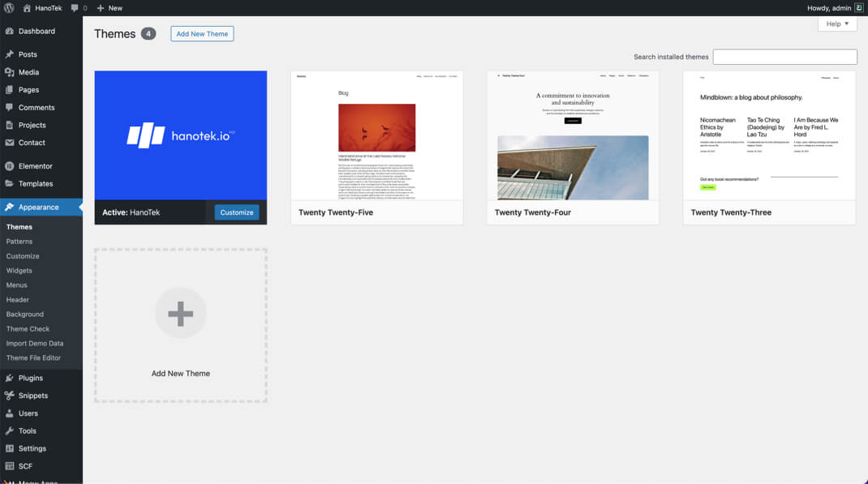Click the Settings sliders icon
This screenshot has height=484, width=868.
click(10, 448)
